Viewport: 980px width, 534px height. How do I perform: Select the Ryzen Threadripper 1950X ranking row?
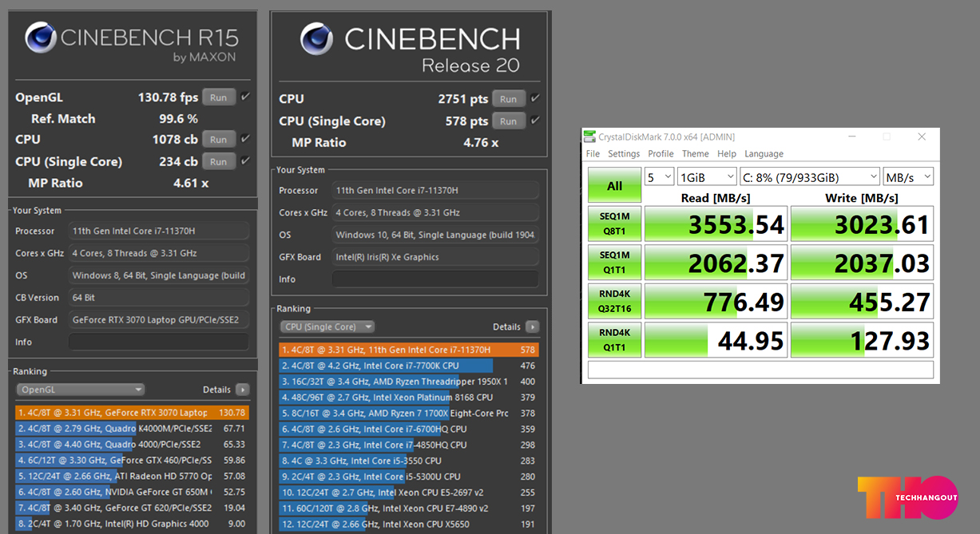(x=409, y=382)
